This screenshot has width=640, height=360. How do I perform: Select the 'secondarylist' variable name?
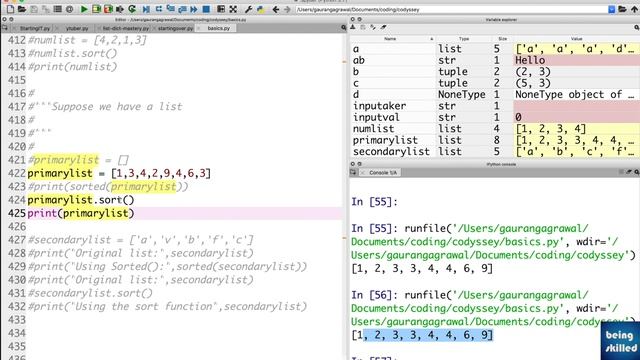pyautogui.click(x=391, y=152)
